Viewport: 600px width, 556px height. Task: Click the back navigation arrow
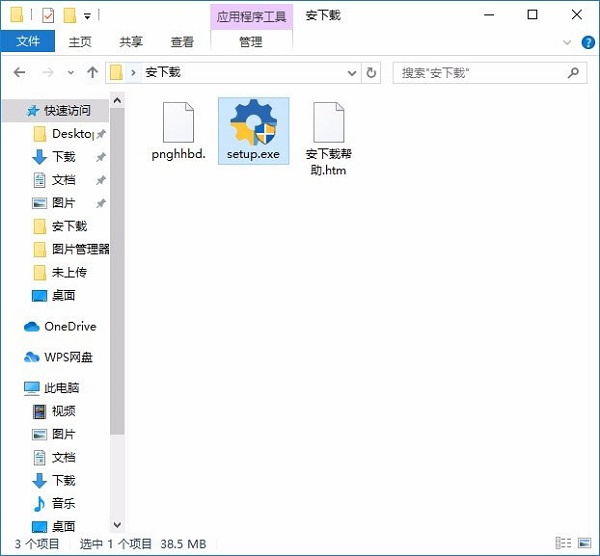[19, 73]
